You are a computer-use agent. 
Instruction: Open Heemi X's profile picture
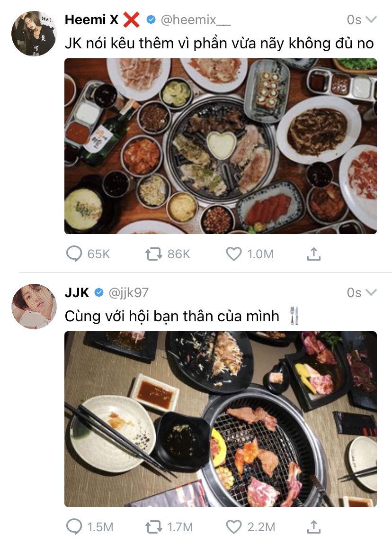pyautogui.click(x=34, y=33)
